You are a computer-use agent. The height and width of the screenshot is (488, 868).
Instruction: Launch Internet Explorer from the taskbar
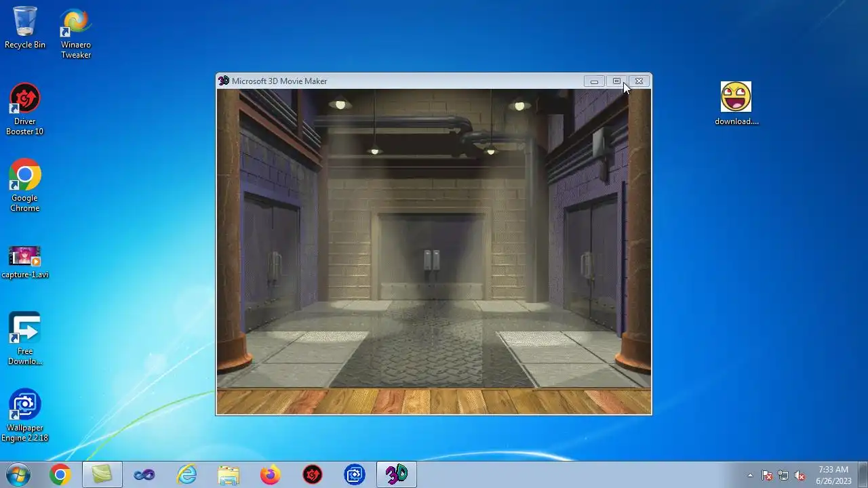(x=186, y=475)
